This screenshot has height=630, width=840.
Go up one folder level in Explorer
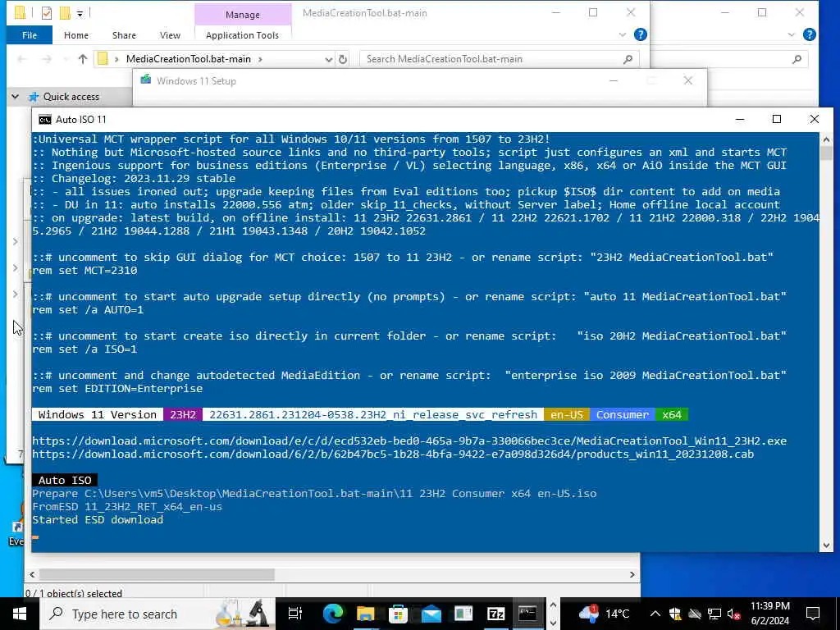pyautogui.click(x=83, y=59)
